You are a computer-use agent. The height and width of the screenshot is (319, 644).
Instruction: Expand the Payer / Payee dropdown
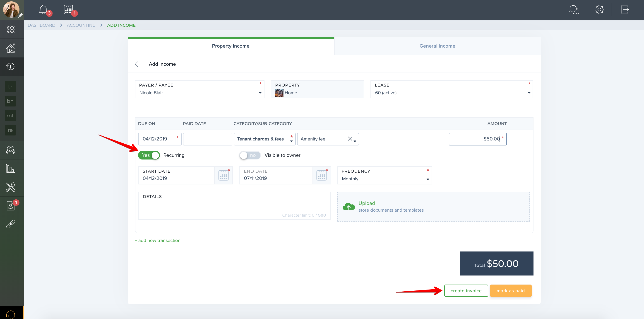point(199,89)
